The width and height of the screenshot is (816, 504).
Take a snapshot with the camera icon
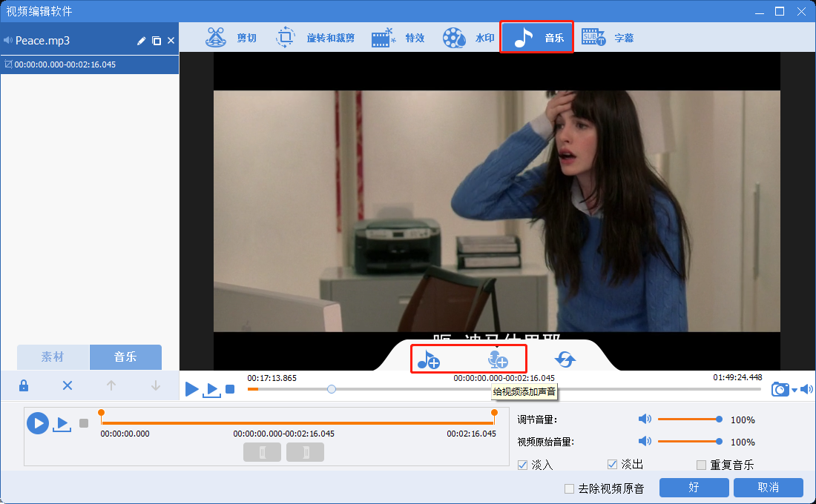click(x=780, y=389)
